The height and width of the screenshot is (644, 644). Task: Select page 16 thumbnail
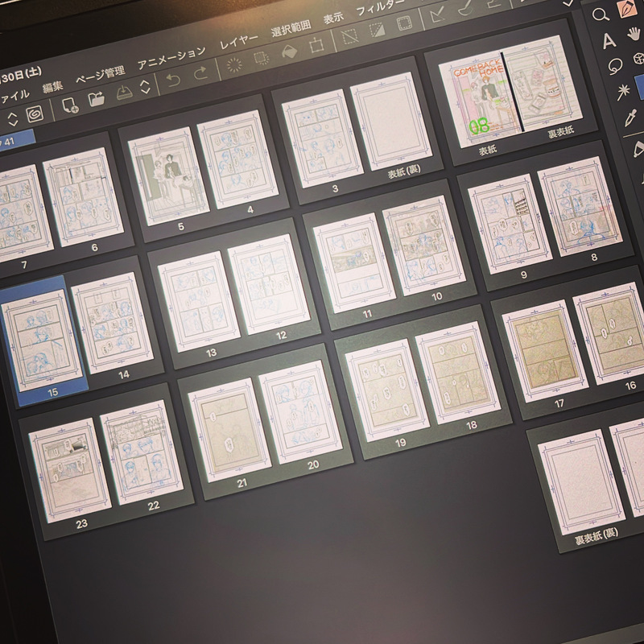[x=609, y=333]
